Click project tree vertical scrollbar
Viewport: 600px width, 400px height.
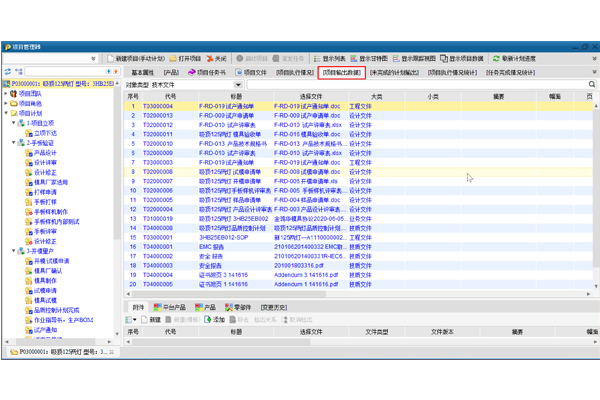117,165
